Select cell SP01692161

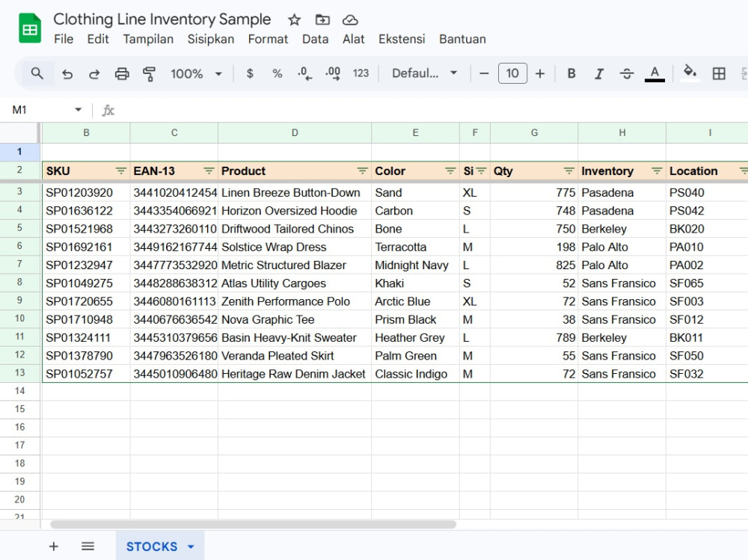86,247
